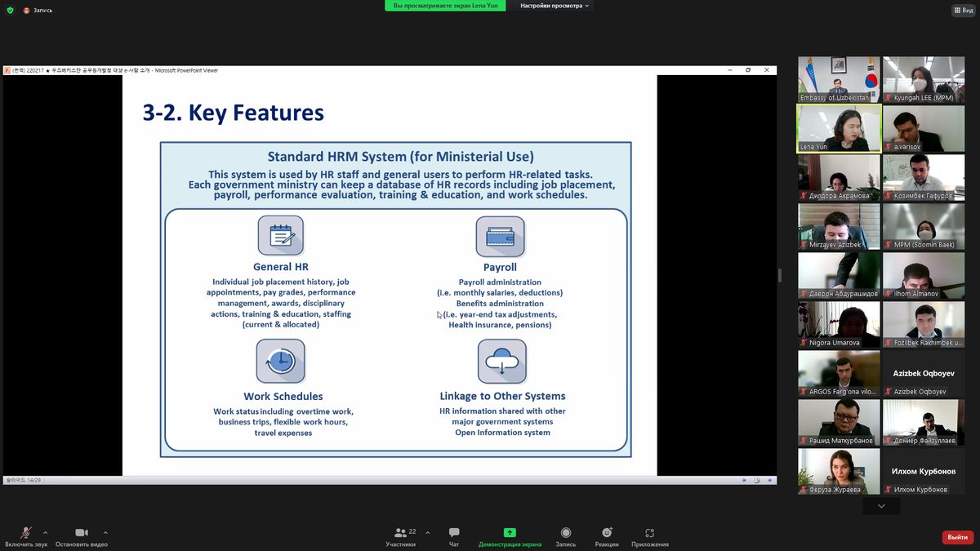
Task: Click the Work Schedules clock icon on slide
Action: [x=281, y=361]
